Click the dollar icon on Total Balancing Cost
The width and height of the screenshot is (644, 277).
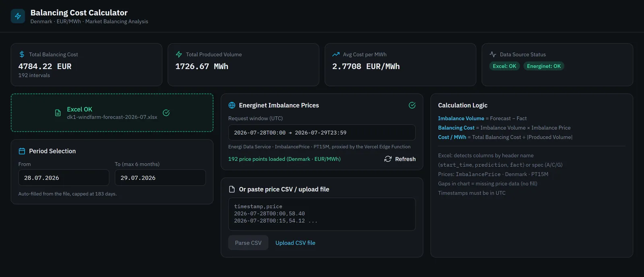pos(22,54)
